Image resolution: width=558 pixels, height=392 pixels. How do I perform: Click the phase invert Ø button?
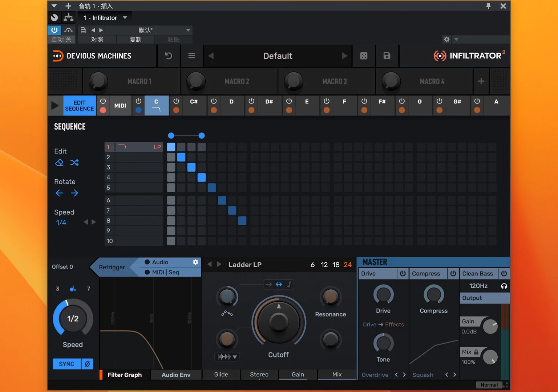coord(87,364)
